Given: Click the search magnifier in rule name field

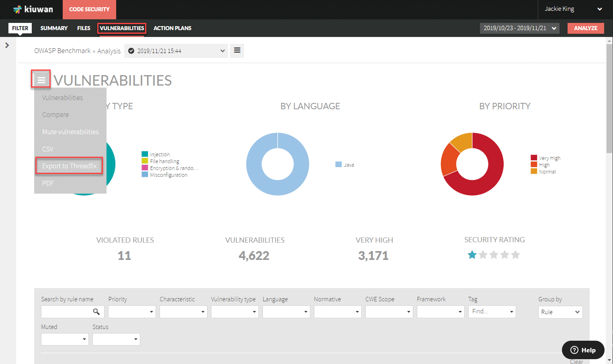Looking at the screenshot, I should pos(97,311).
